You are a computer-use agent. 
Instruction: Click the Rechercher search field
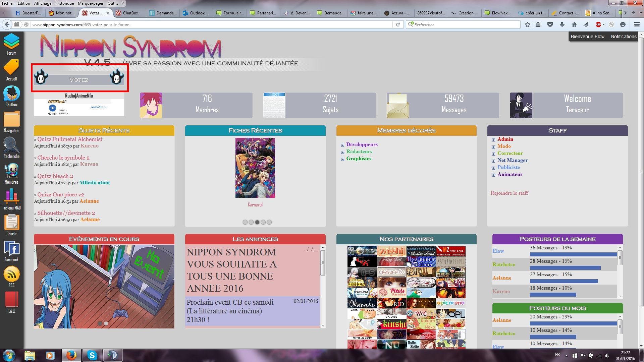point(463,24)
